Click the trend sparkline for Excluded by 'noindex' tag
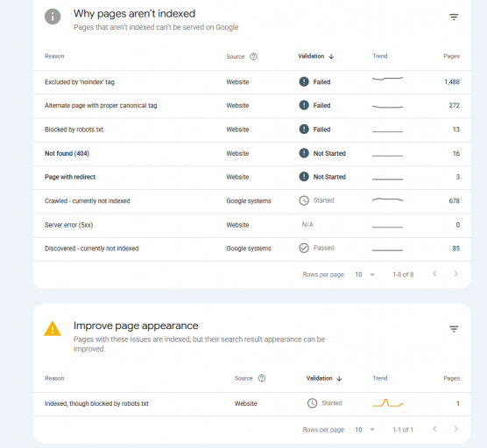Image resolution: width=487 pixels, height=448 pixels. pos(388,79)
